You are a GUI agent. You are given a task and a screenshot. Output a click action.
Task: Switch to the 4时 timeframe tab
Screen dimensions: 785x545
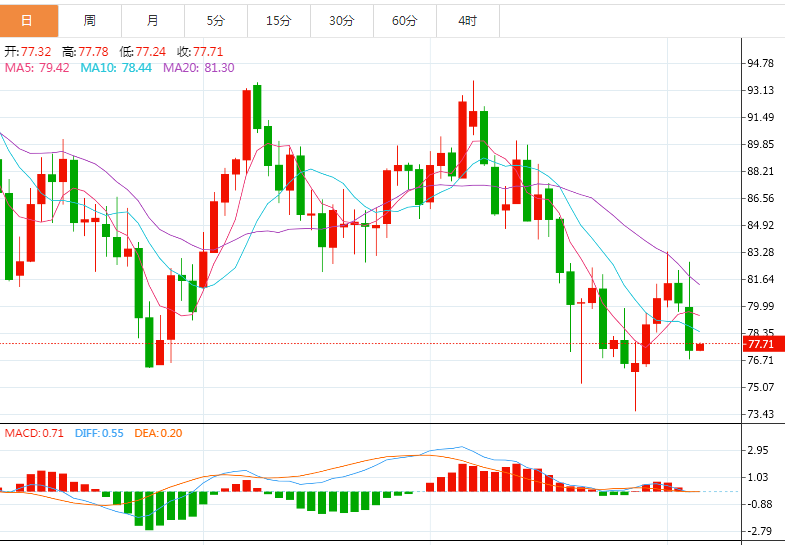468,21
